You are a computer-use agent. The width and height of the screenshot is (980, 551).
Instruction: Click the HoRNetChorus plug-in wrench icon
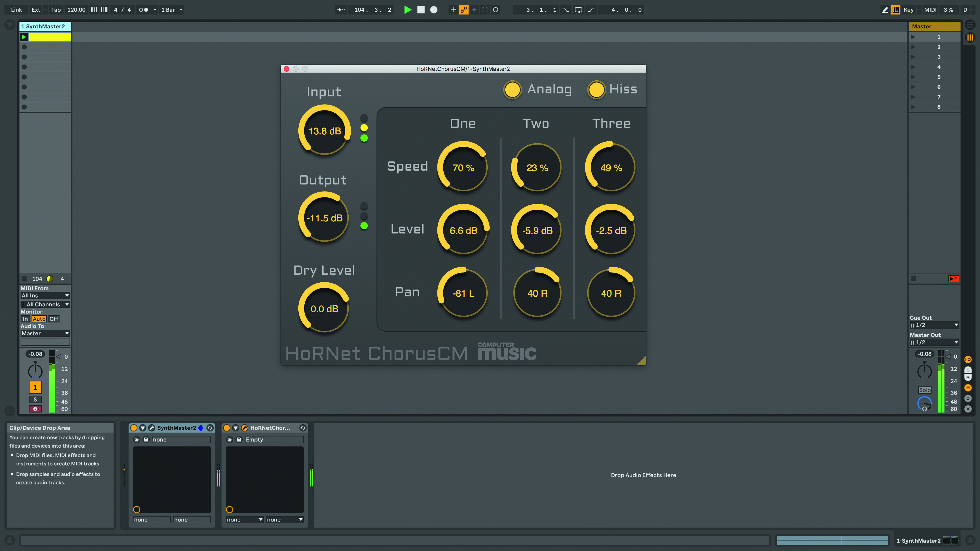point(245,428)
